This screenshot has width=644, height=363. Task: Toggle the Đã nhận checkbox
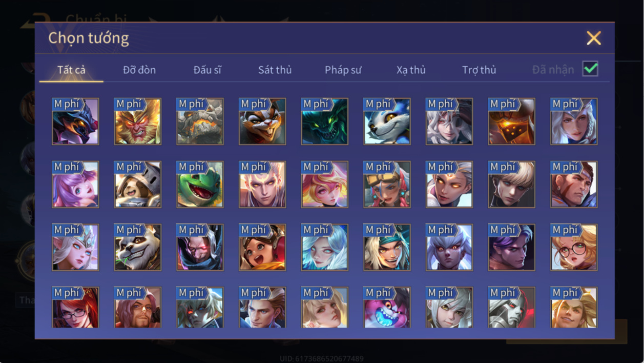pyautogui.click(x=590, y=69)
